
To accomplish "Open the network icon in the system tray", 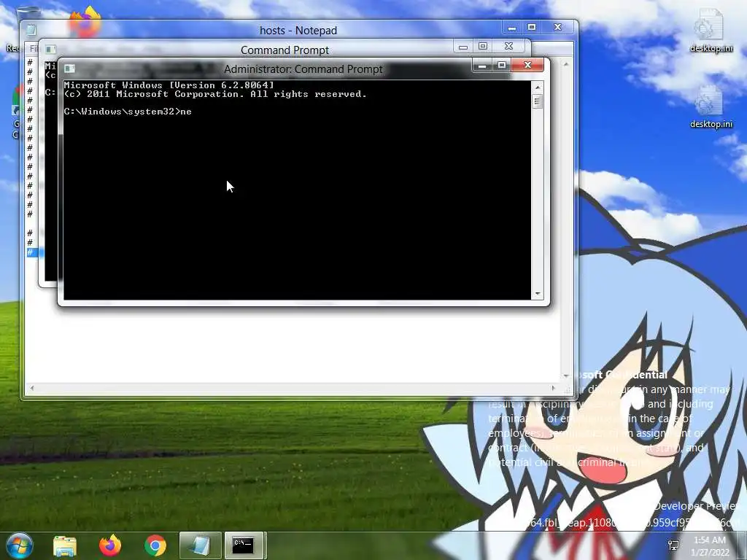I will tap(673, 545).
